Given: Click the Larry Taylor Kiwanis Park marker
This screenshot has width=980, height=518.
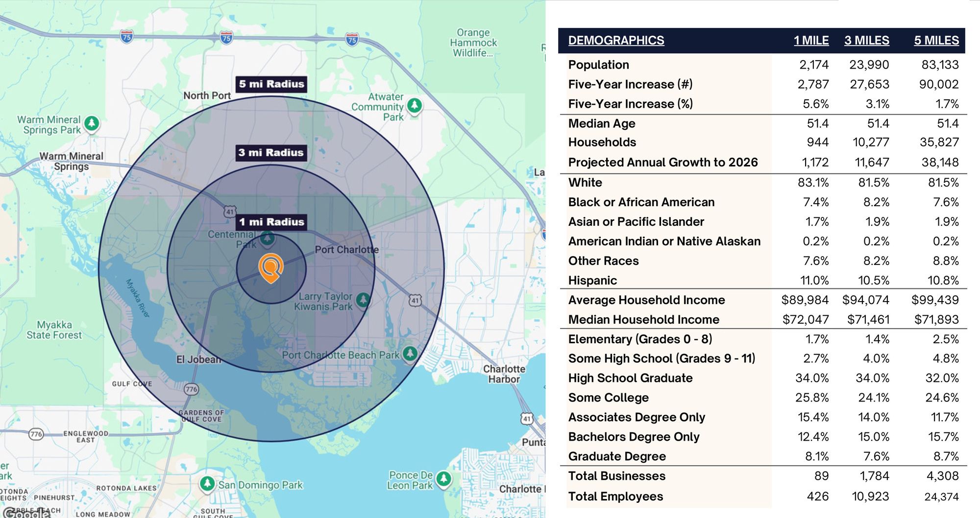Looking at the screenshot, I should (363, 299).
